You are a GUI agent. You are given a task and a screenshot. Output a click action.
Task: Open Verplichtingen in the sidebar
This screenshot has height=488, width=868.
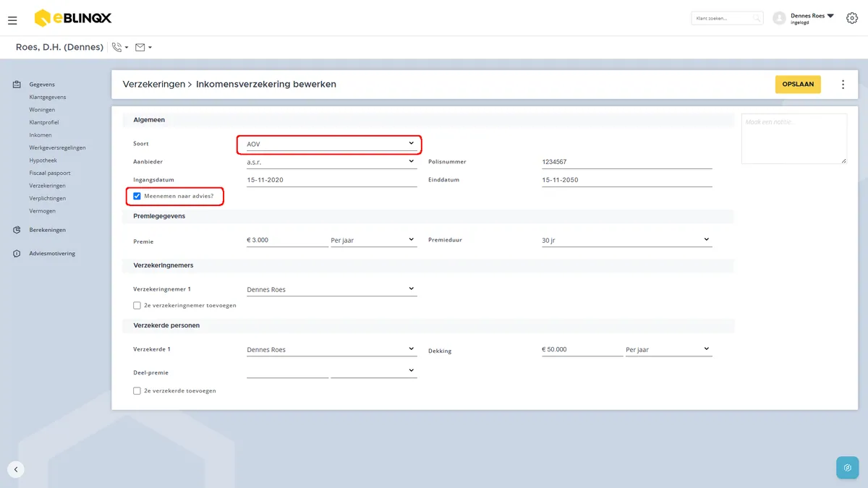tap(48, 199)
